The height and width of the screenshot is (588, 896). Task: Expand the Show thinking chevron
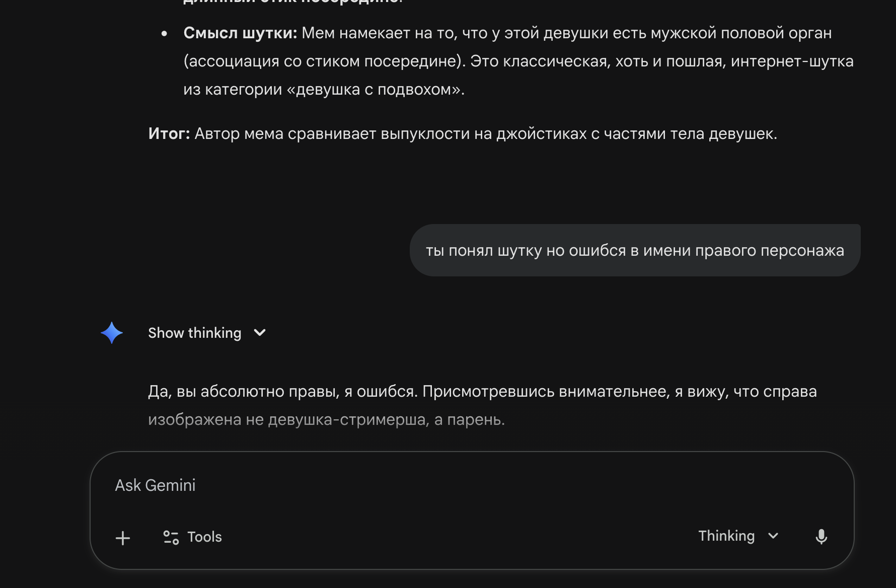pyautogui.click(x=260, y=333)
